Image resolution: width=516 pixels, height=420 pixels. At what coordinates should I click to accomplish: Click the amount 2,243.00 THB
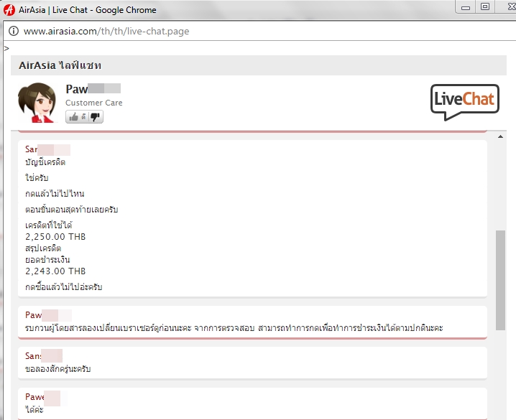pyautogui.click(x=55, y=271)
